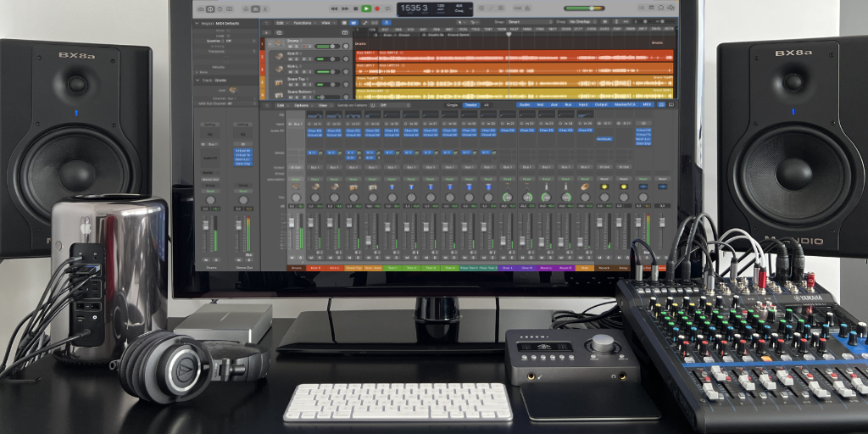Click the green Play button
Screen dimensions: 868x434
coord(366,8)
